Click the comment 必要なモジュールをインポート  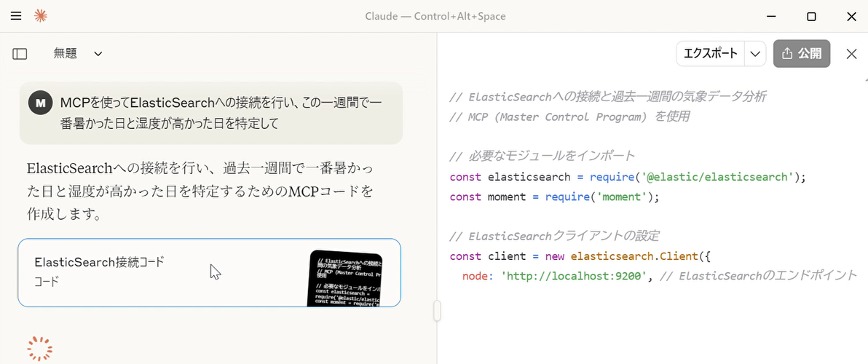tap(542, 156)
